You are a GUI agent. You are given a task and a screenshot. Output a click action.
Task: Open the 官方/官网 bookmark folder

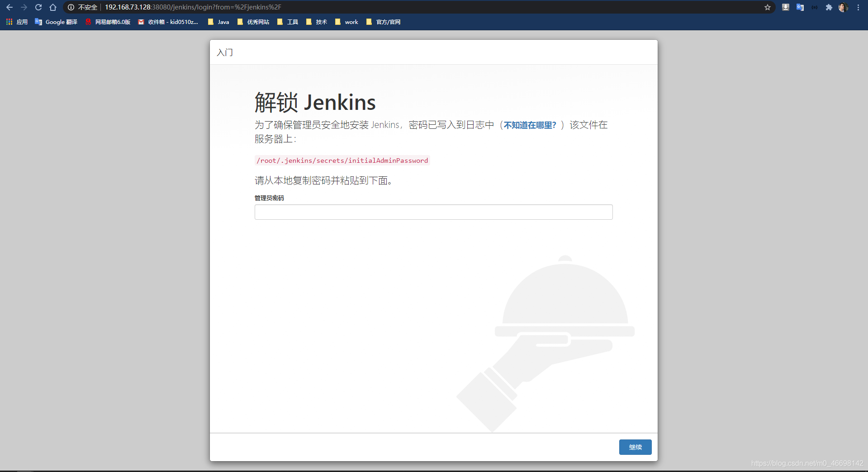[383, 22]
